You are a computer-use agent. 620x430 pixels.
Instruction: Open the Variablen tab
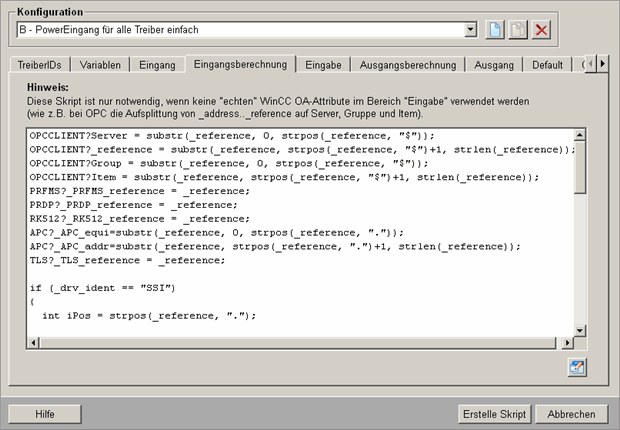tap(101, 65)
